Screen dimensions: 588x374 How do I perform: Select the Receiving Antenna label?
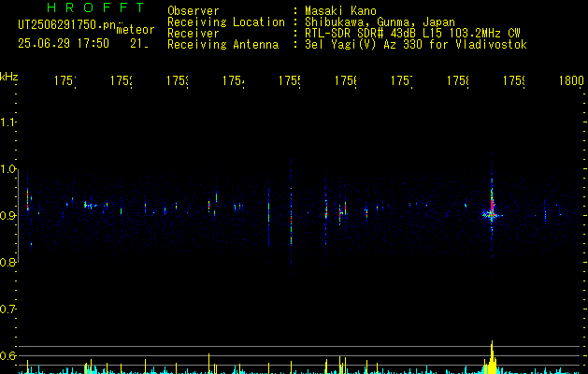pyautogui.click(x=222, y=45)
